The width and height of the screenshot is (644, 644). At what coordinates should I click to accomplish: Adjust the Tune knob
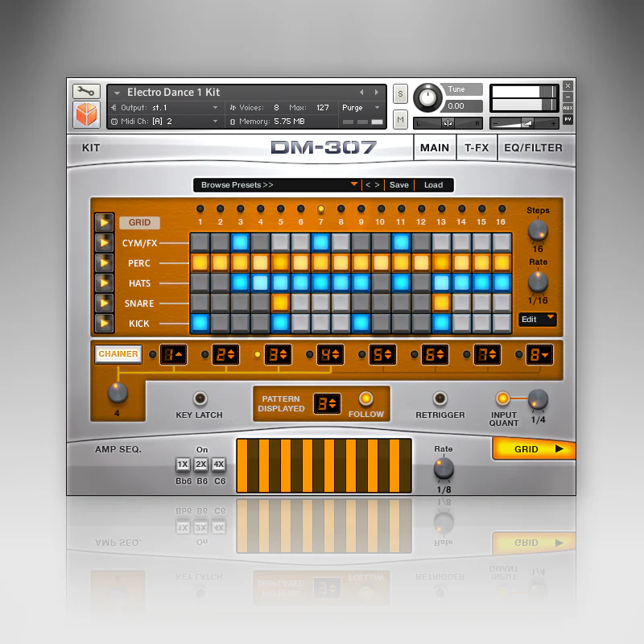[x=427, y=97]
